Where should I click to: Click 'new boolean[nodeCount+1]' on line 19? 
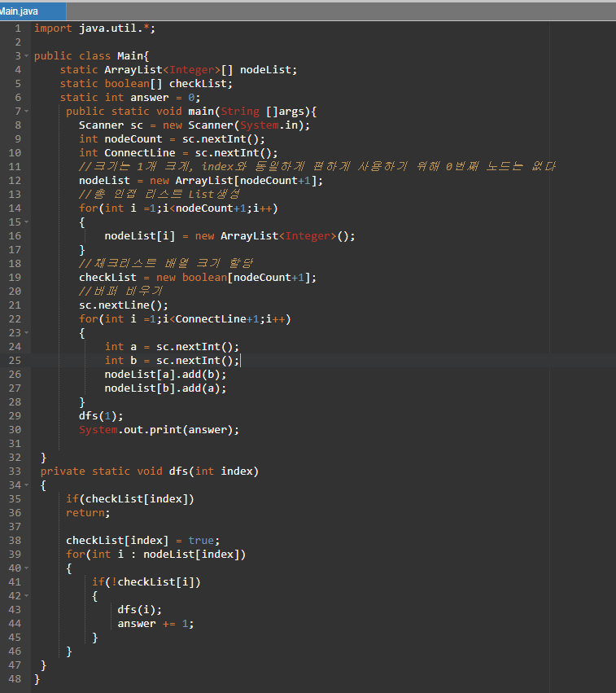236,278
